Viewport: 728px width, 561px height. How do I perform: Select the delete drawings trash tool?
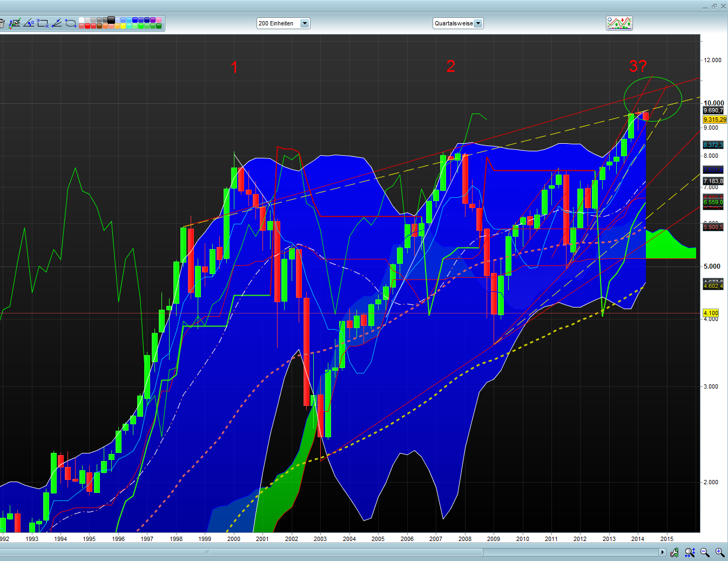3,23
